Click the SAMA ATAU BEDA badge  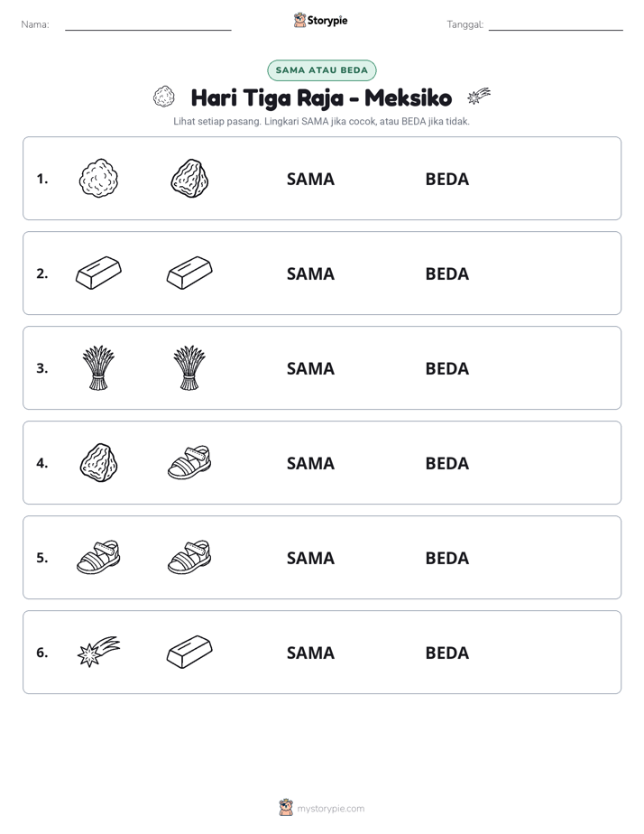click(321, 70)
